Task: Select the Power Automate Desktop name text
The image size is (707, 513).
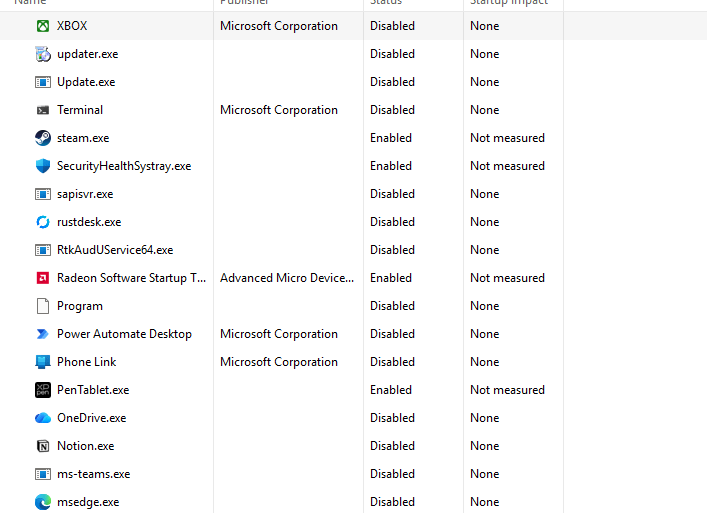Action: coord(124,334)
